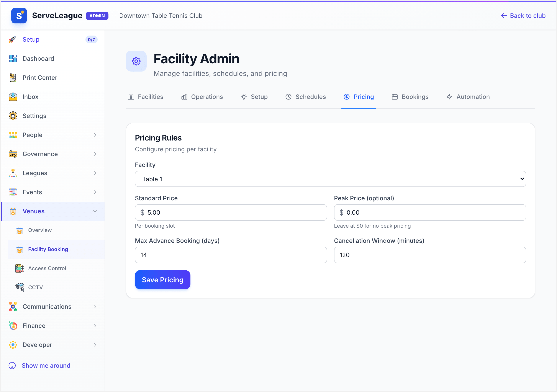Screen dimensions: 557x392
Task: Switch to the Operations tab
Action: [202, 97]
